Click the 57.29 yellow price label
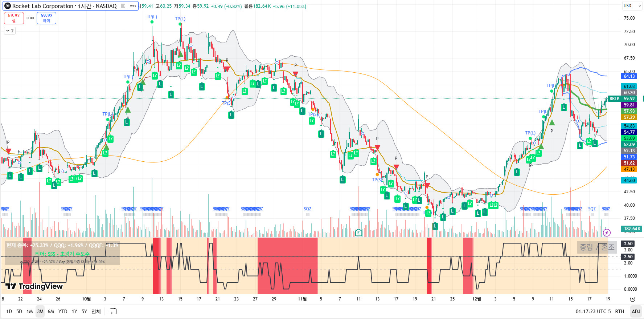This screenshot has height=319, width=644. click(629, 117)
